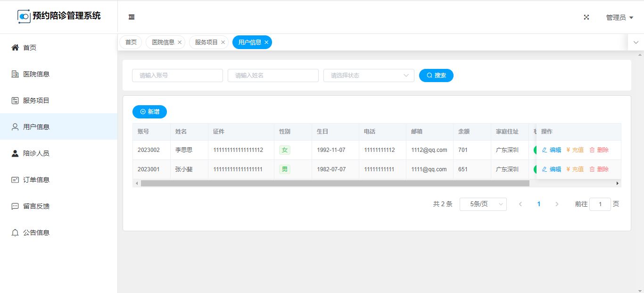
Task: Click the fullscreen toggle icon in header
Action: click(x=586, y=17)
